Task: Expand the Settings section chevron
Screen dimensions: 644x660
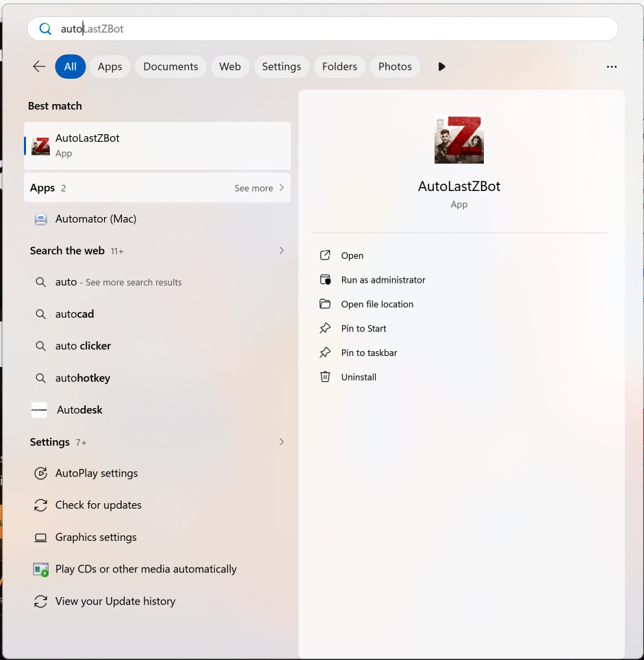Action: tap(281, 442)
